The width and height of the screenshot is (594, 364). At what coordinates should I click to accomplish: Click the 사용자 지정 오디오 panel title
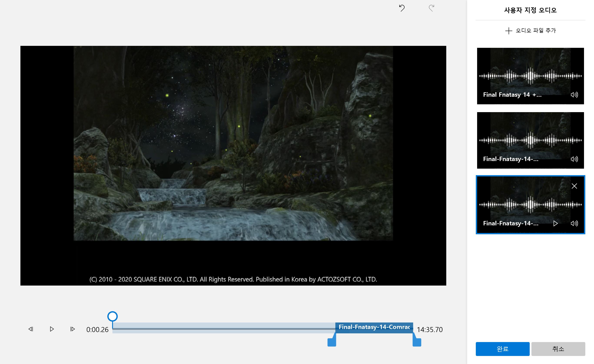[x=530, y=10]
